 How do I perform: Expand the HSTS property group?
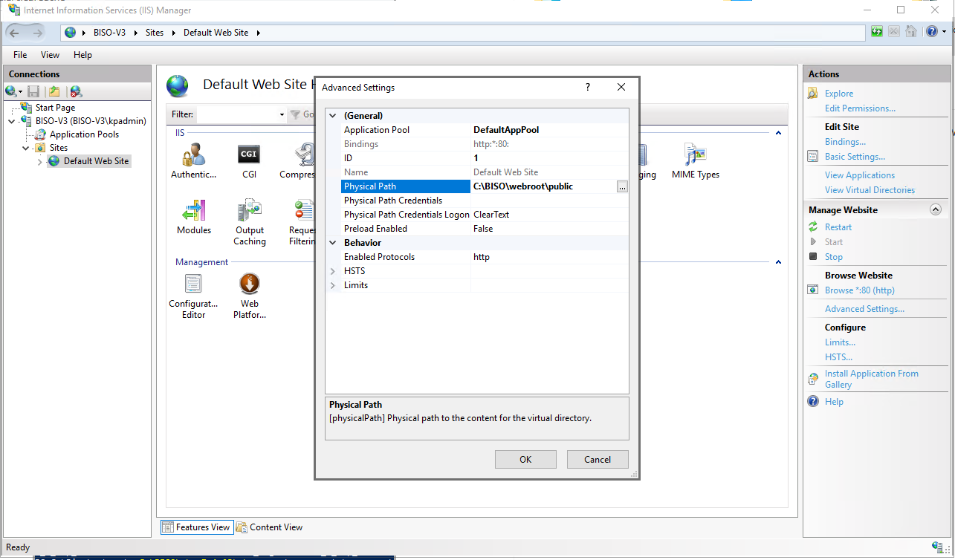[333, 271]
